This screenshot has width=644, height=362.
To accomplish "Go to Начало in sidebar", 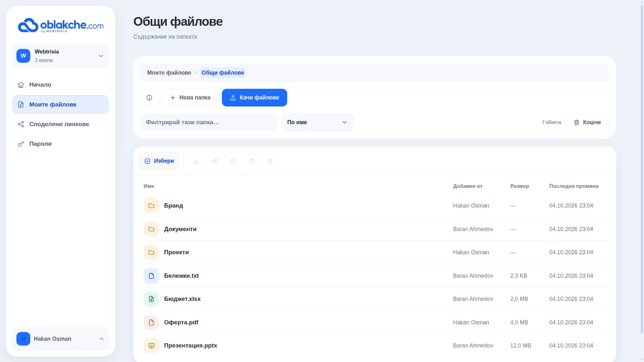I will tap(60, 85).
